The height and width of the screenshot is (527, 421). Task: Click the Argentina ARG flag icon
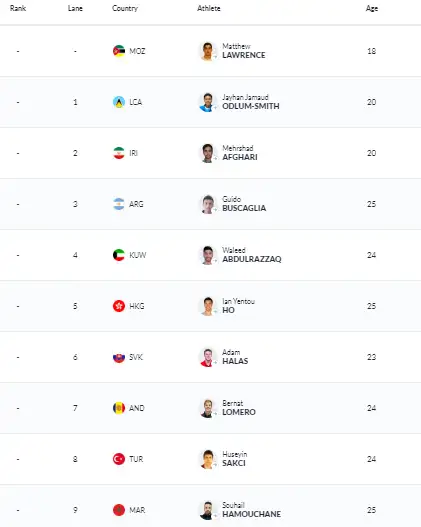click(x=119, y=204)
